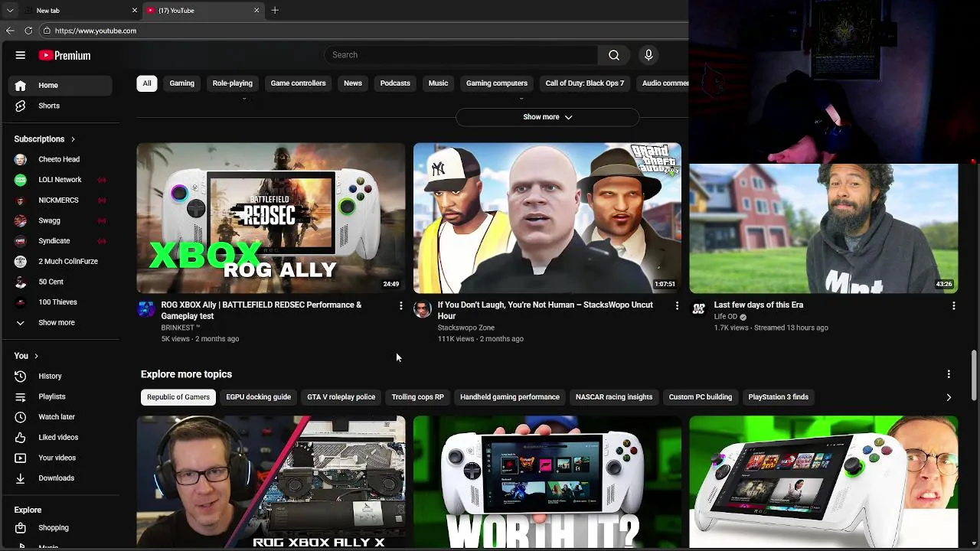Select the All filter chip
The image size is (980, 551).
[x=147, y=83]
